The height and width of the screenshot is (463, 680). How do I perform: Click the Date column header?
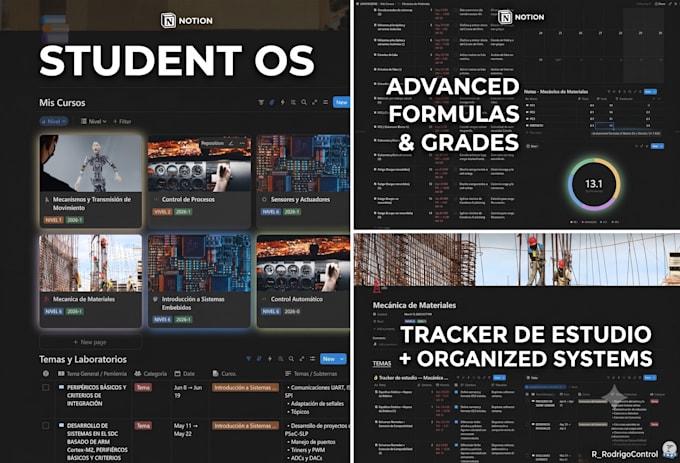185,373
